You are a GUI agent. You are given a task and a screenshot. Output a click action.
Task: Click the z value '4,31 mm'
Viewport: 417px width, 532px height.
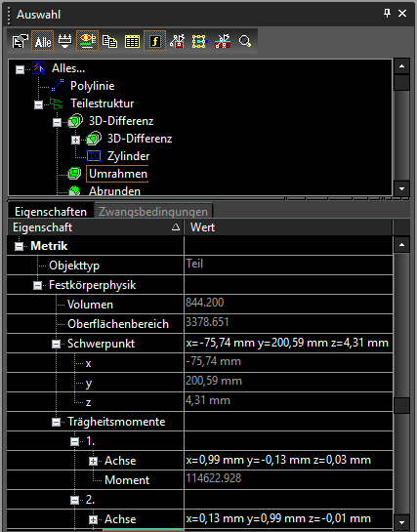208,400
